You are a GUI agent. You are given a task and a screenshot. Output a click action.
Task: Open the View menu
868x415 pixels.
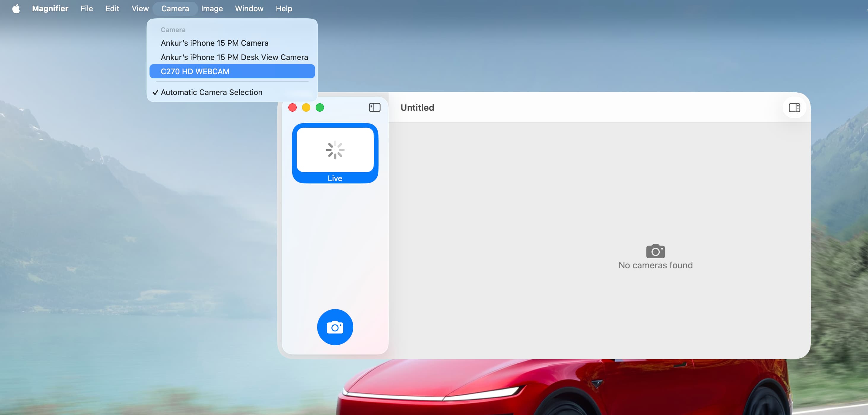(140, 8)
